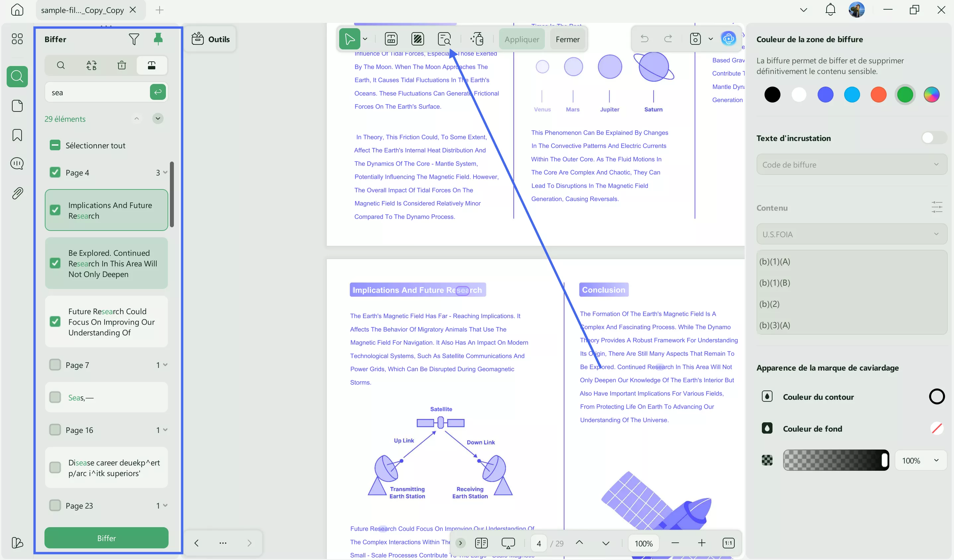Switch to the delete trash tab

click(121, 65)
